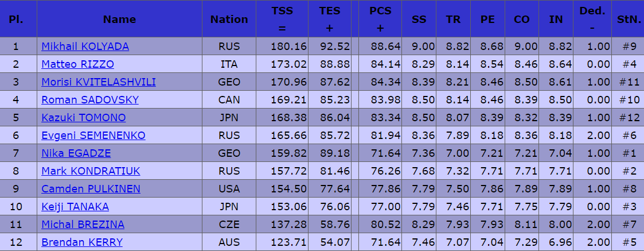Click Morisi KVITELASHVILI name link
Screen dimensions: 644x251
[x=99, y=82]
